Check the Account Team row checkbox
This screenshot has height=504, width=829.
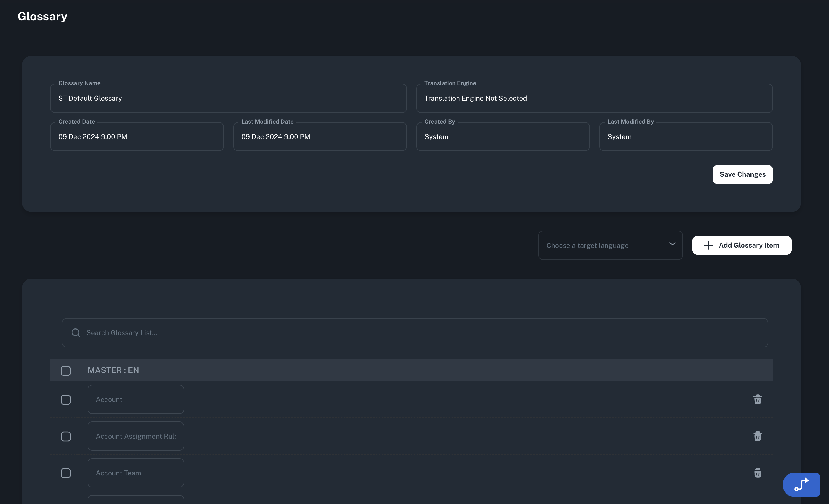pos(66,473)
